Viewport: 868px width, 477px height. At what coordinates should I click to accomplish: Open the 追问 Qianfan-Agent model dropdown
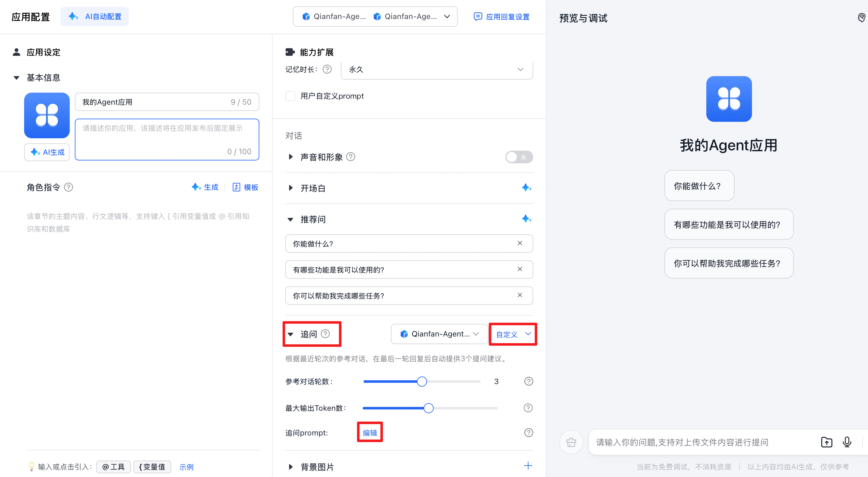tap(439, 334)
